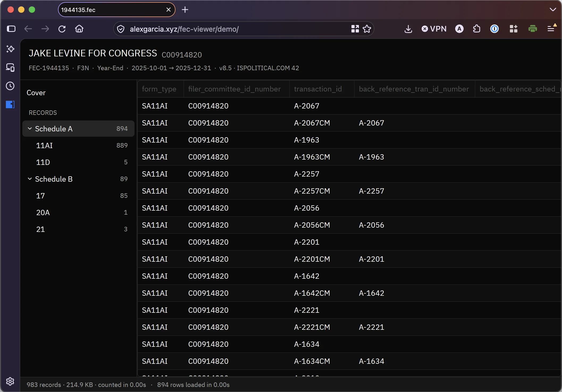
Task: Open synced devices sidebar icon
Action: point(10,68)
